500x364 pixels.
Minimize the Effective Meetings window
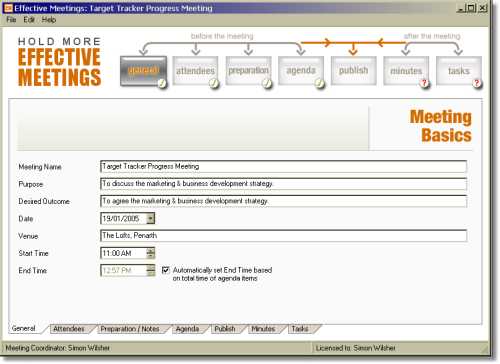pyautogui.click(x=461, y=8)
